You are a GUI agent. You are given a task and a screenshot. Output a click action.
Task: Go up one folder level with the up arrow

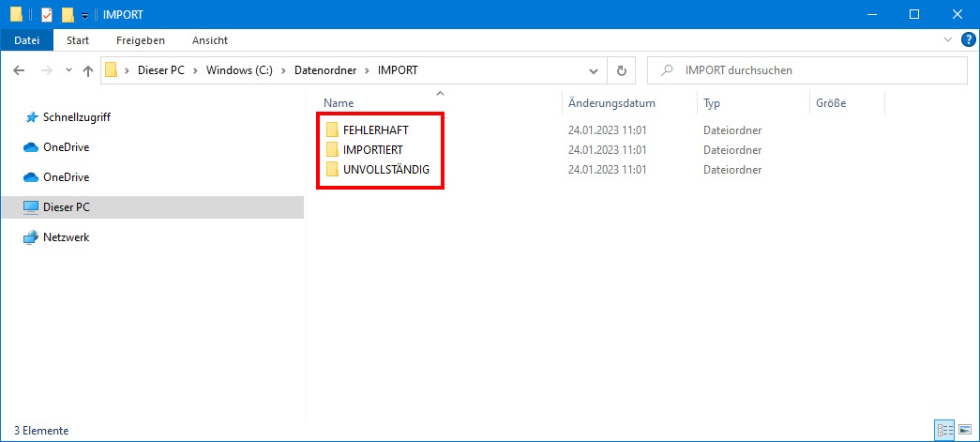pyautogui.click(x=88, y=70)
